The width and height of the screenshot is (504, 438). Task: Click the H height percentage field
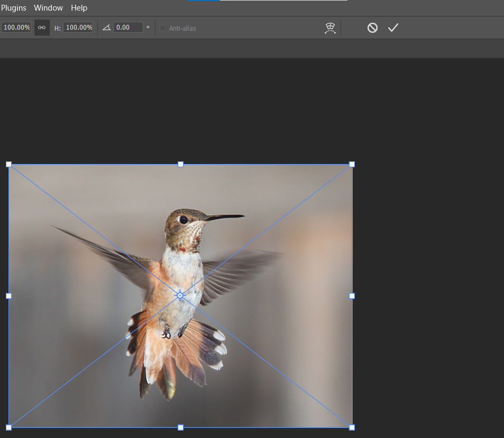click(78, 28)
